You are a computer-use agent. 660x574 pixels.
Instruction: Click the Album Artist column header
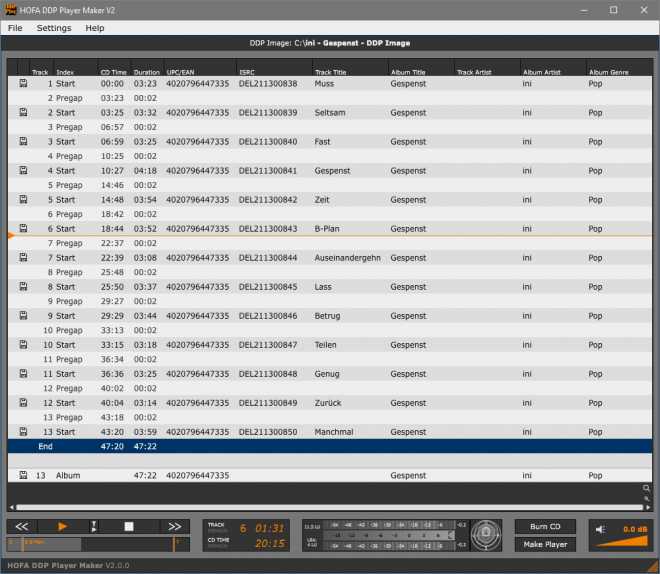[x=541, y=72]
